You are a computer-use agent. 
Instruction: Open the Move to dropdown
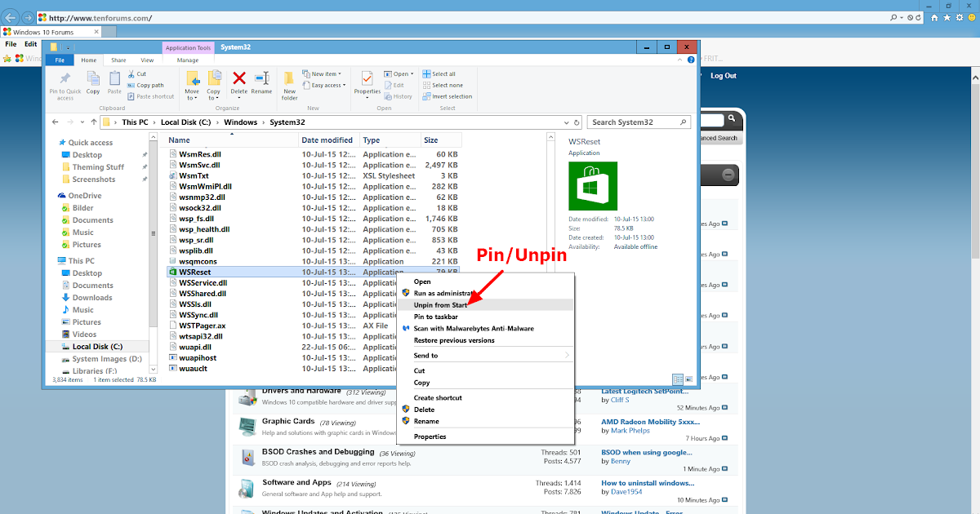tap(192, 95)
